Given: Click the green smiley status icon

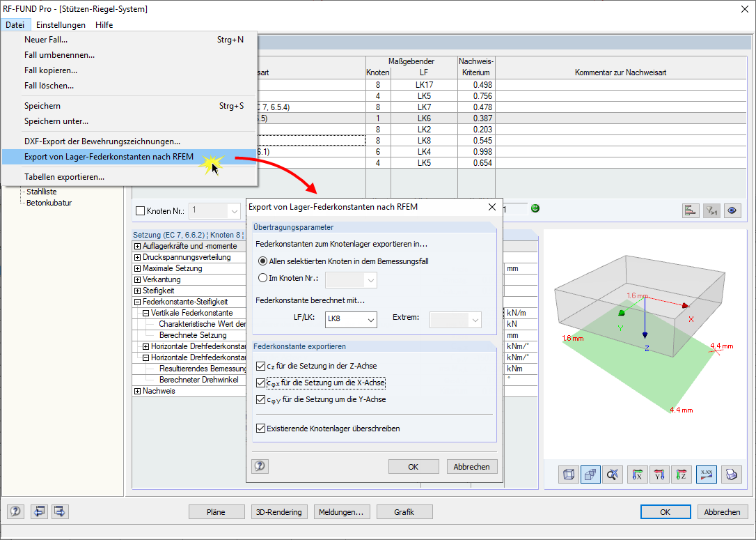Looking at the screenshot, I should [535, 208].
